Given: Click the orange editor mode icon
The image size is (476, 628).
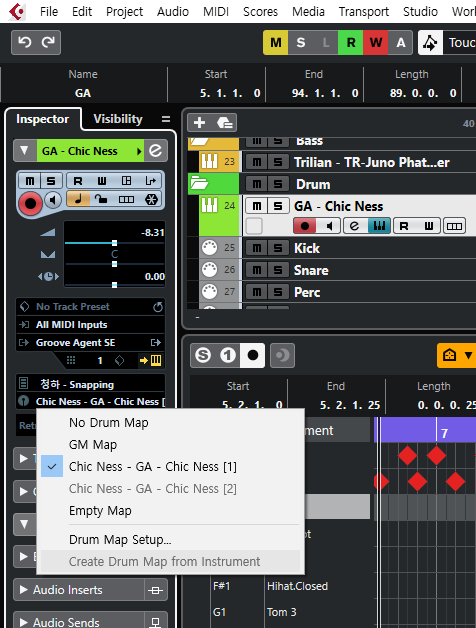Looking at the screenshot, I should (449, 355).
